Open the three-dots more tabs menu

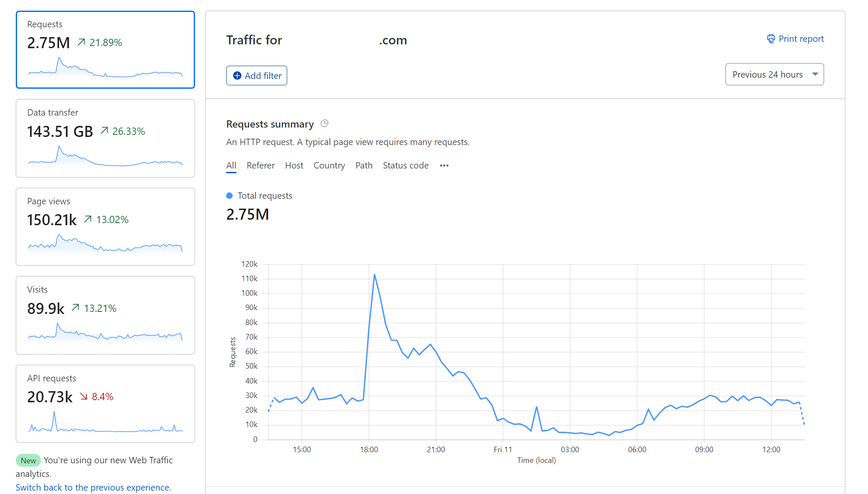point(444,166)
